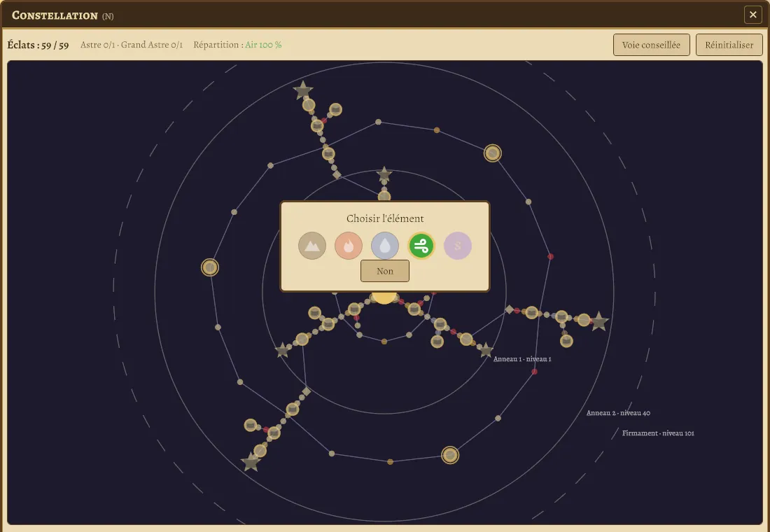
Task: Select the large ringed node at the bottom of the outer ring
Action: point(450,455)
